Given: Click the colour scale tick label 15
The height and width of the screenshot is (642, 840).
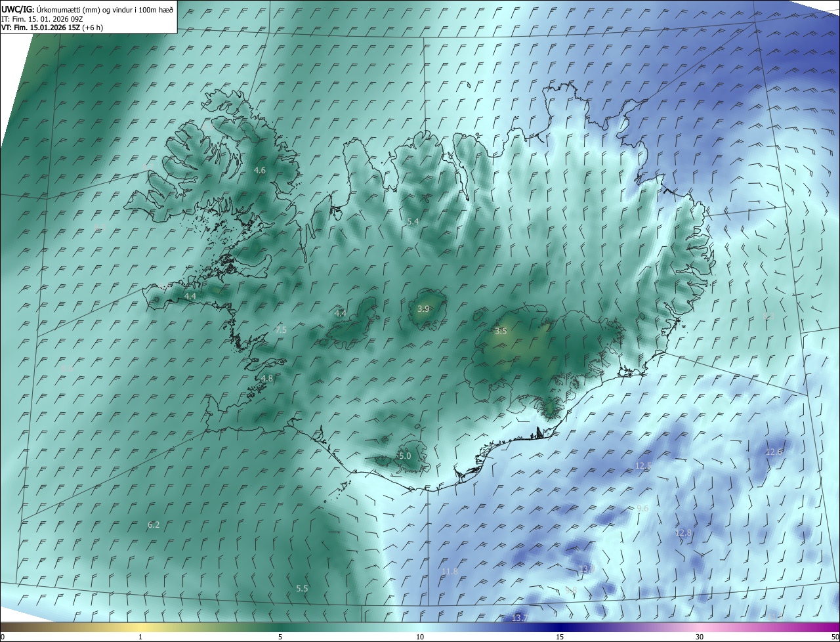Looking at the screenshot, I should (560, 637).
